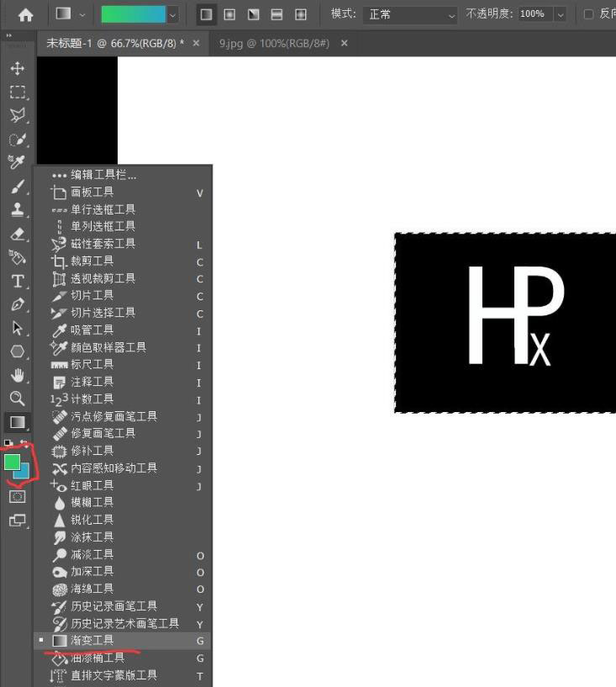Select the Eraser tool
Viewport: 616px width, 687px height.
pos(17,234)
